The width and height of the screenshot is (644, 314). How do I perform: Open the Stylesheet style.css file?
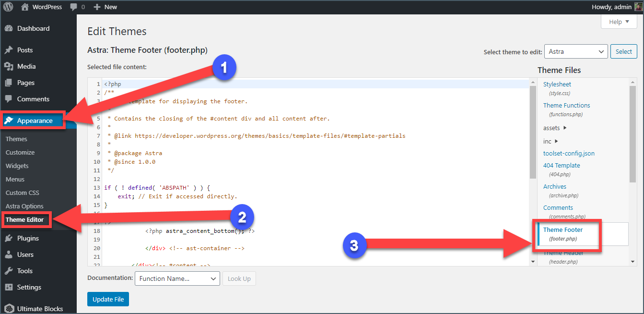point(557,84)
